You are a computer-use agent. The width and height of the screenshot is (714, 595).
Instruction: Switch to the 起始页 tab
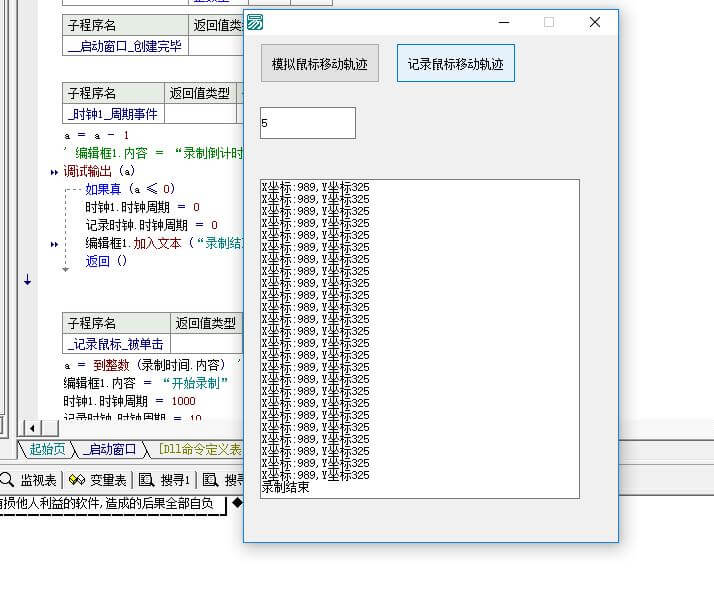46,449
